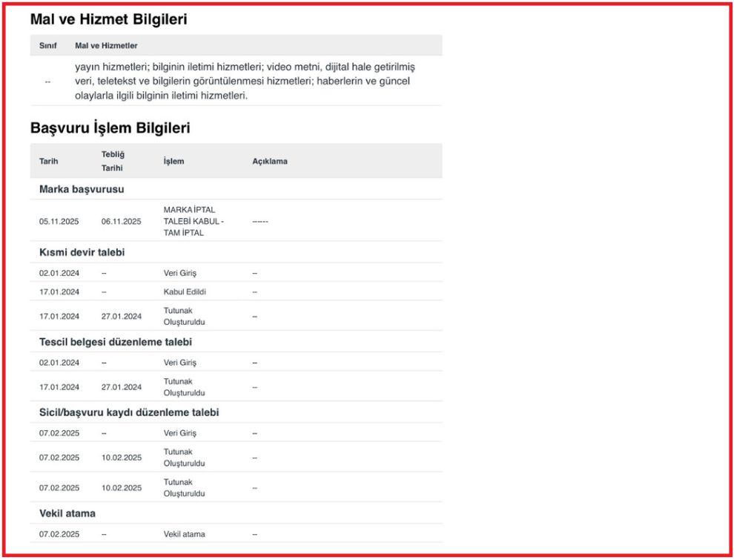Click the 'Başvuru İşlem Bilgileri' heading
734x560 pixels.
(x=110, y=128)
